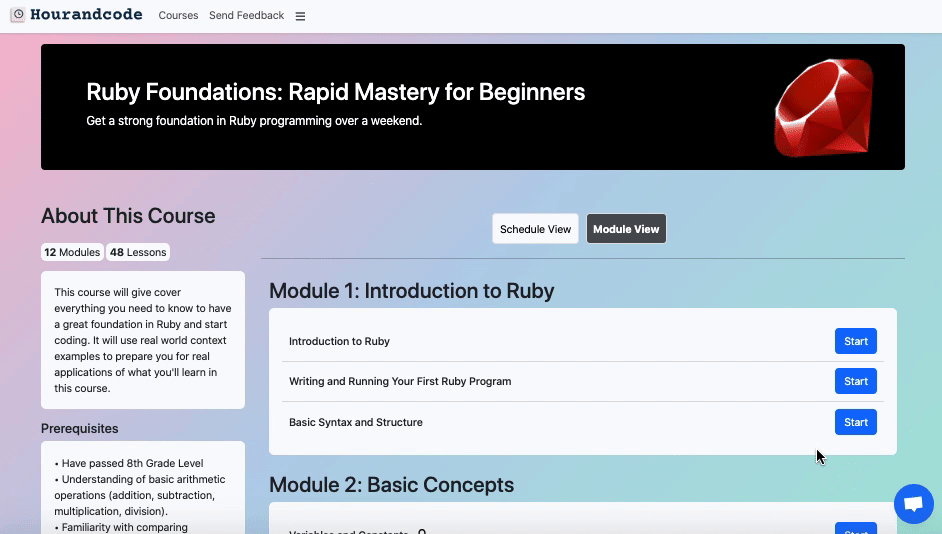Click the Module 2: Basic Concepts heading
Screen dimensions: 942x534
pyautogui.click(x=391, y=485)
